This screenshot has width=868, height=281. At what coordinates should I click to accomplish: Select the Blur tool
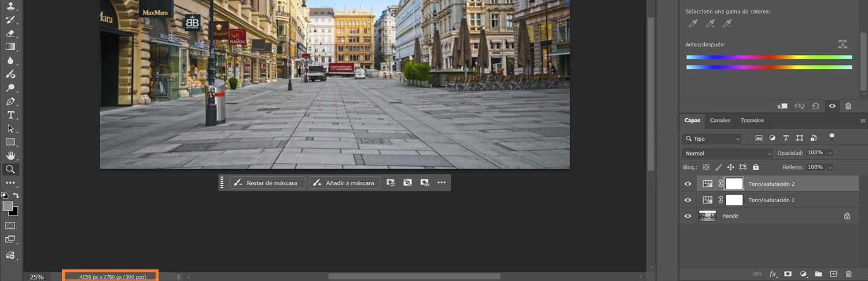[x=10, y=60]
